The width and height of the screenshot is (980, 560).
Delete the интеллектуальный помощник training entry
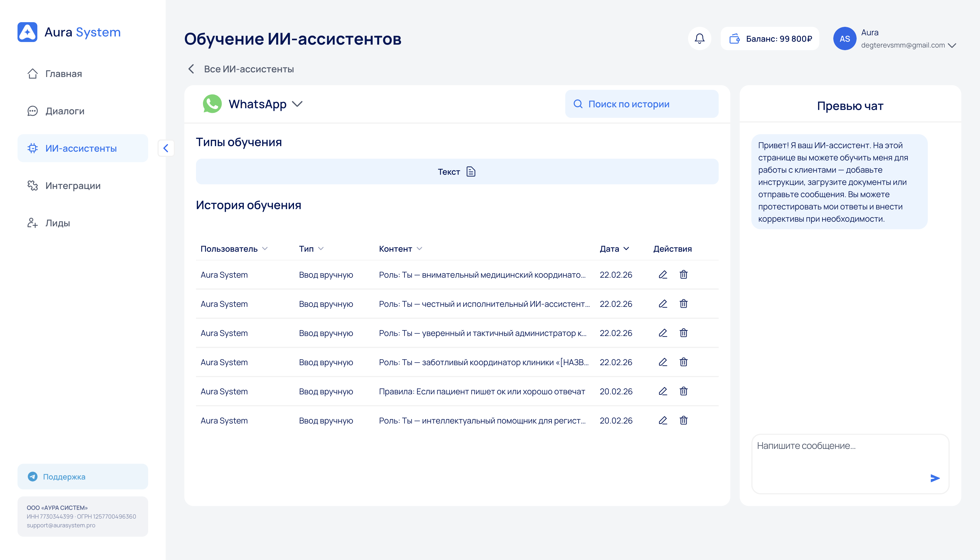[x=683, y=420]
